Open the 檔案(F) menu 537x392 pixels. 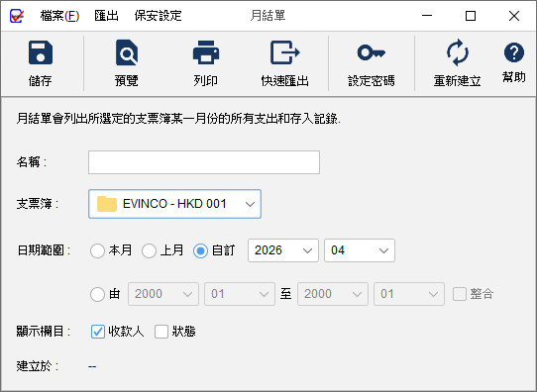(59, 16)
